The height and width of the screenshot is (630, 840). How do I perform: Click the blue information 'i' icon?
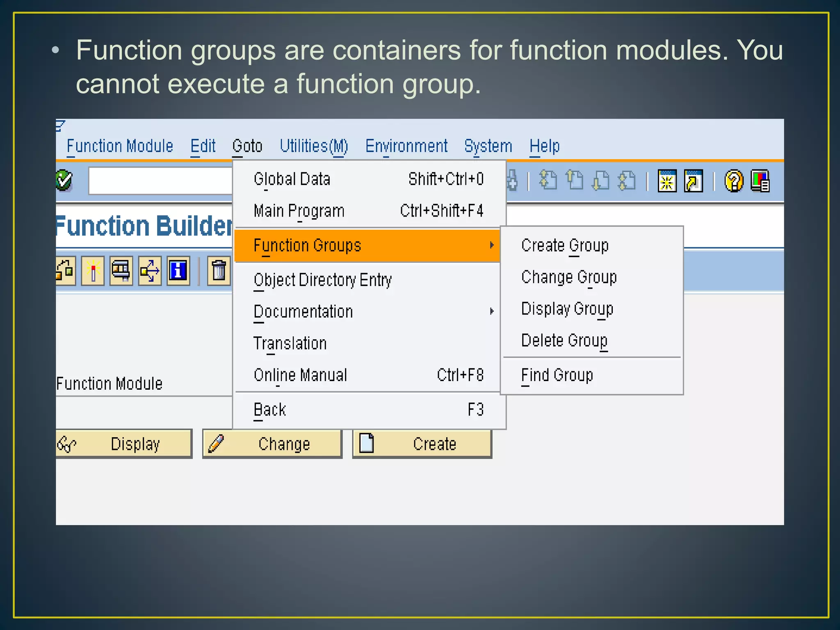click(178, 271)
